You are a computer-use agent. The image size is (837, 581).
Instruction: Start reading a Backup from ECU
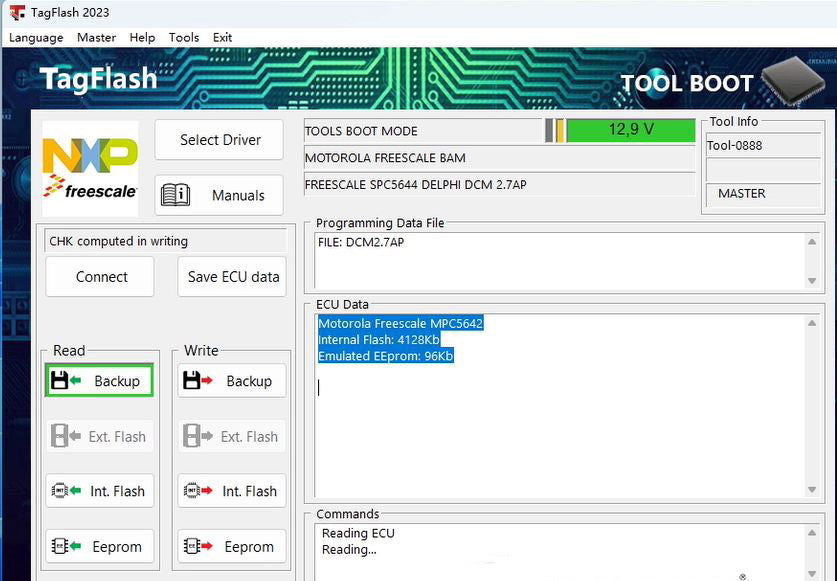pyautogui.click(x=99, y=381)
